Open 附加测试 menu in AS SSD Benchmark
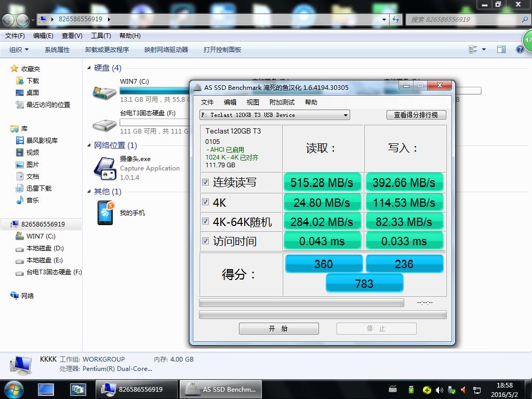The width and height of the screenshot is (532, 399). (282, 102)
